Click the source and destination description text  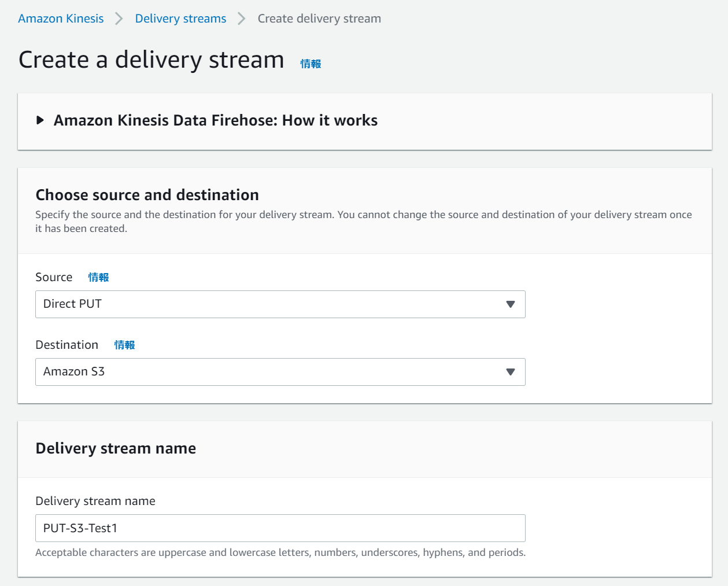point(364,222)
